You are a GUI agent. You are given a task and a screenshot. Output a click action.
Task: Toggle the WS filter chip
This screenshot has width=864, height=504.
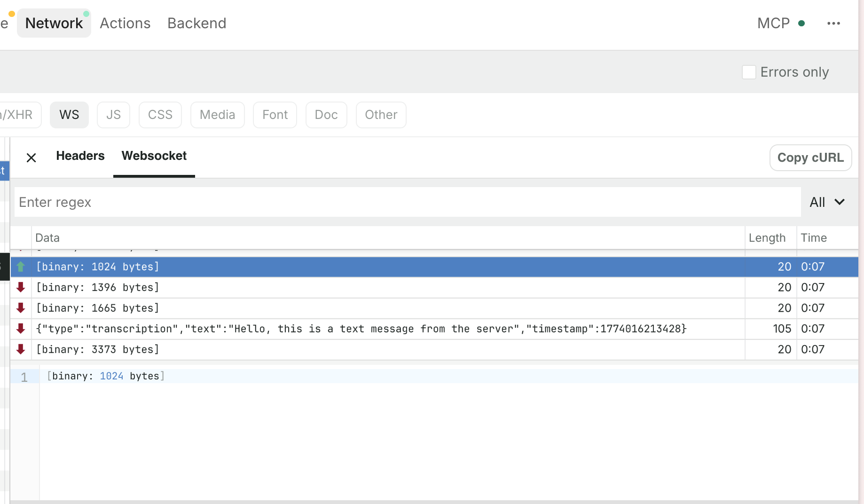click(69, 115)
